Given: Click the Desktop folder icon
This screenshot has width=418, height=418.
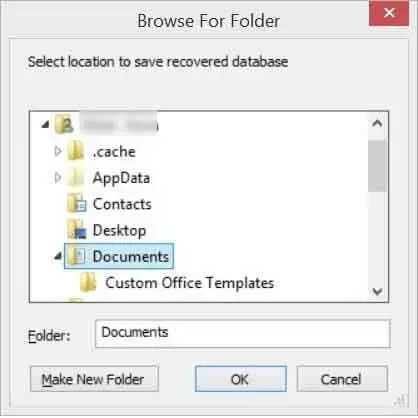Looking at the screenshot, I should coord(77,230).
